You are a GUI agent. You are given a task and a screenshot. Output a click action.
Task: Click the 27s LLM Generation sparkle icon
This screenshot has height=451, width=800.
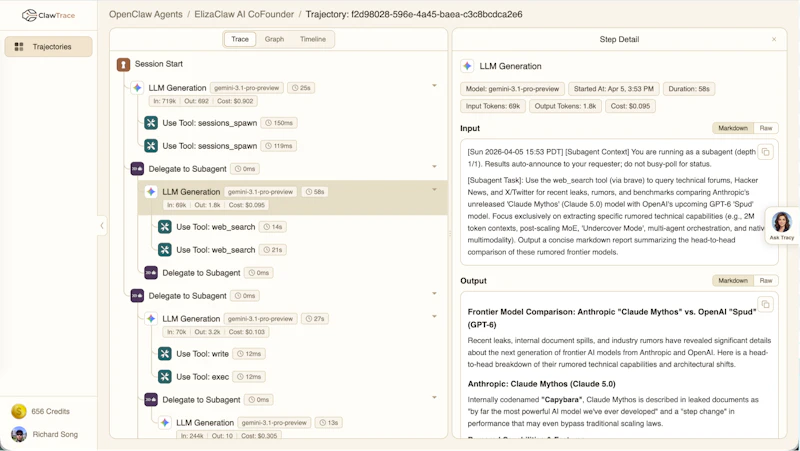151,319
